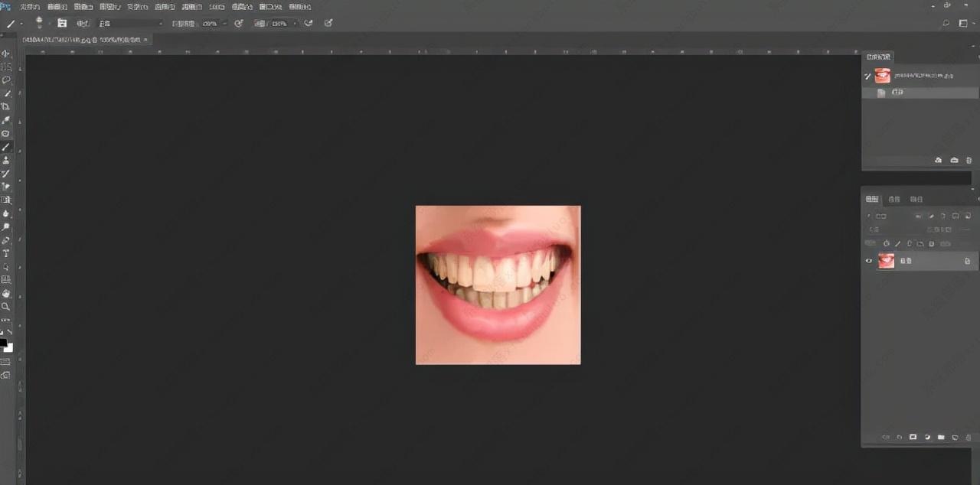This screenshot has height=485, width=980.
Task: Open the first menu in menu bar
Action: click(30, 7)
